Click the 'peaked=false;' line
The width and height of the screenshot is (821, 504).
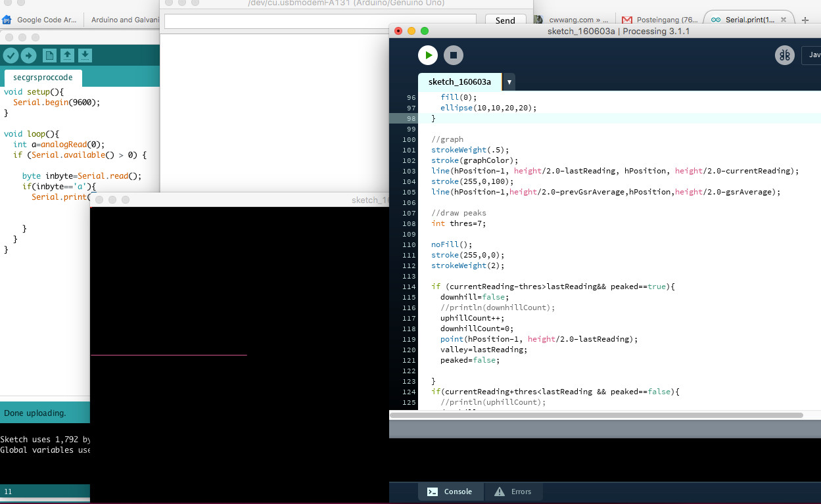coord(470,360)
